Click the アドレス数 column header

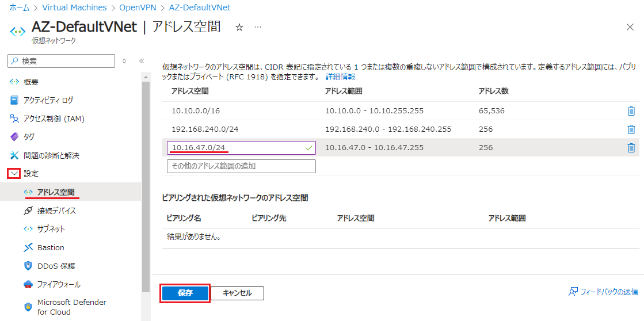(494, 91)
